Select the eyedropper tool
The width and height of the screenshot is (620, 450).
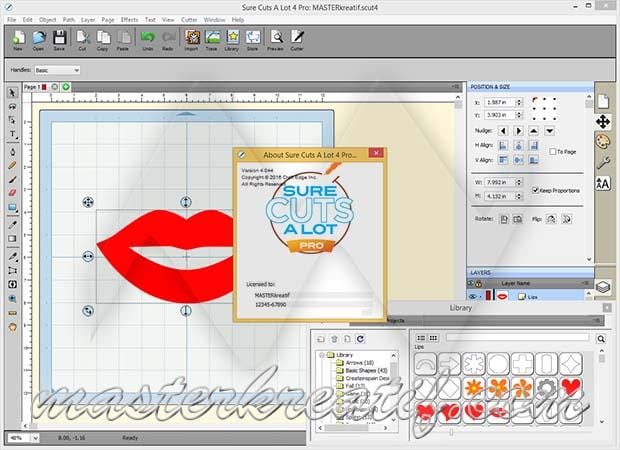click(x=12, y=225)
